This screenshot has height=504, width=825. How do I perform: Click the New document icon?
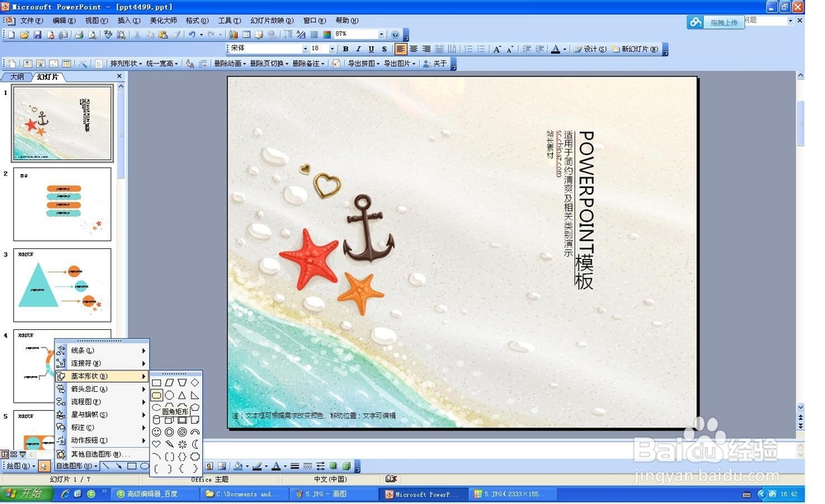[x=12, y=35]
